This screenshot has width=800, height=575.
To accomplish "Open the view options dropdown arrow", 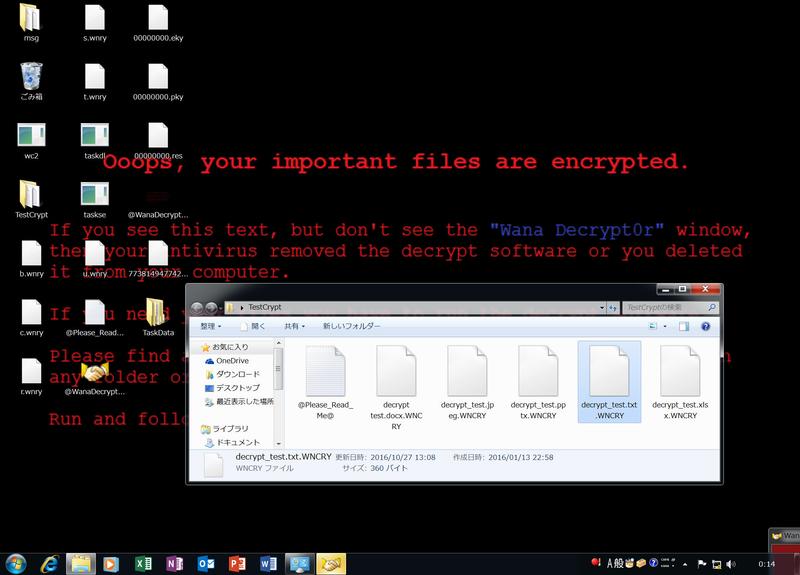I will (665, 327).
